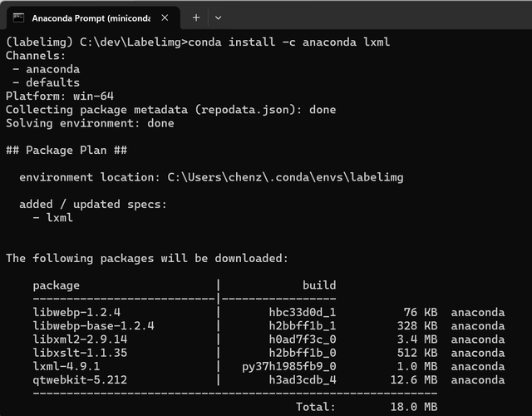The width and height of the screenshot is (532, 416).
Task: Click the 'Package Plan' heading text
Action: 66,150
